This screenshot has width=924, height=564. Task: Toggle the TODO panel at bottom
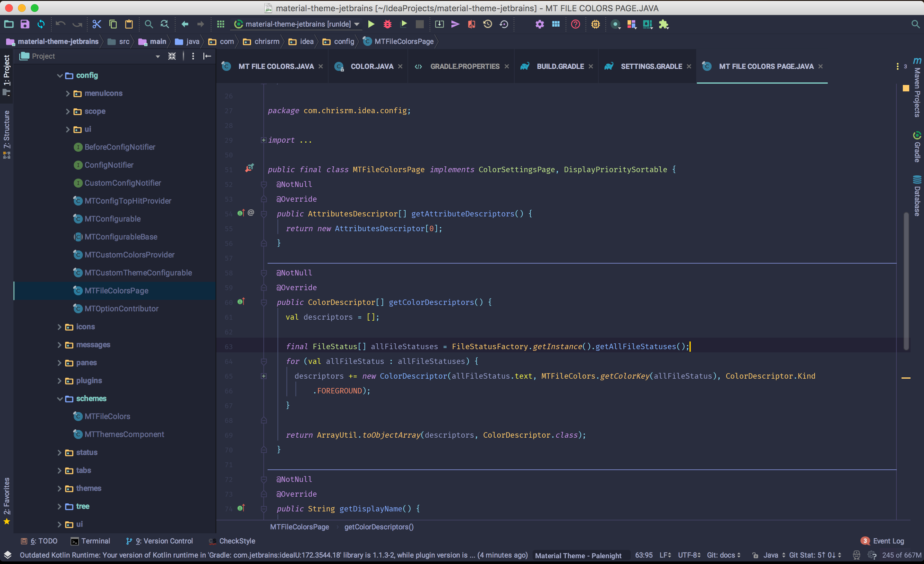pyautogui.click(x=38, y=541)
